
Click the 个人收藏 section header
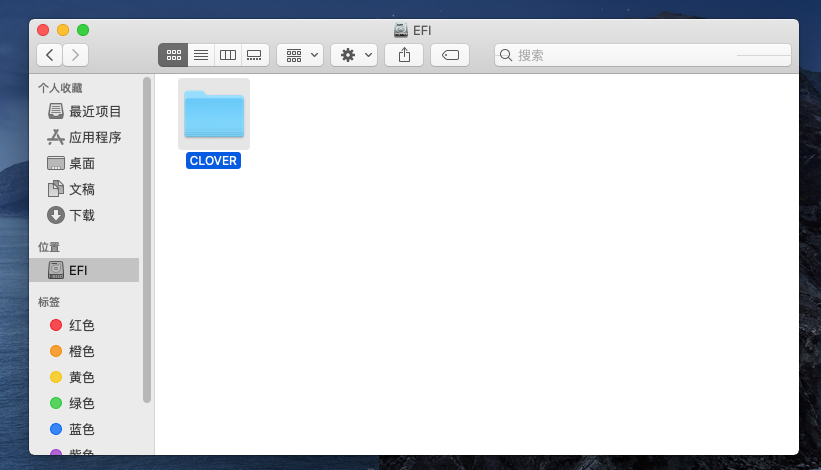click(60, 88)
